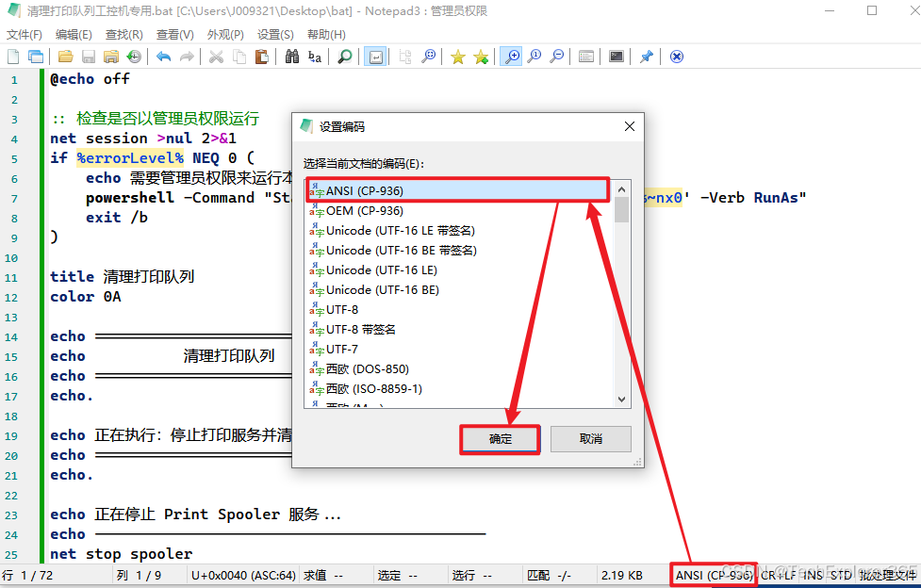Confirm encoding with the 确定 button
The width and height of the screenshot is (921, 588).
(500, 439)
